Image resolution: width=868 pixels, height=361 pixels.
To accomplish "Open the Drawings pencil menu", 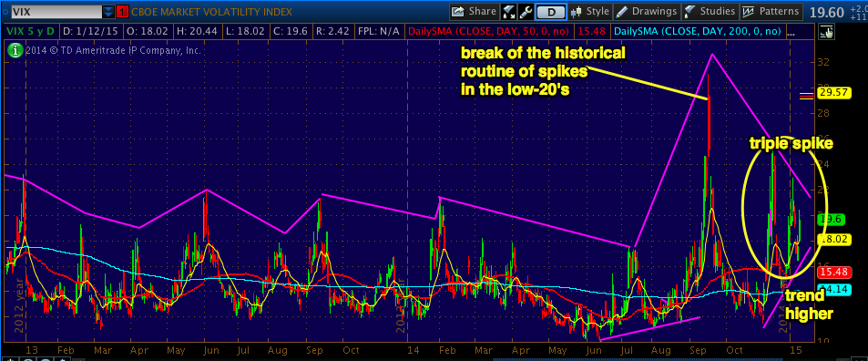I will tap(647, 11).
